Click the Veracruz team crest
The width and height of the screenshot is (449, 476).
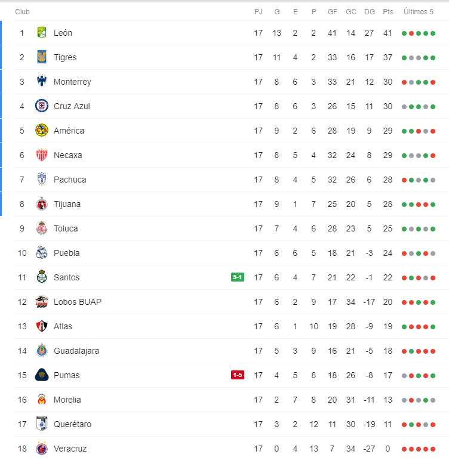[x=41, y=449]
